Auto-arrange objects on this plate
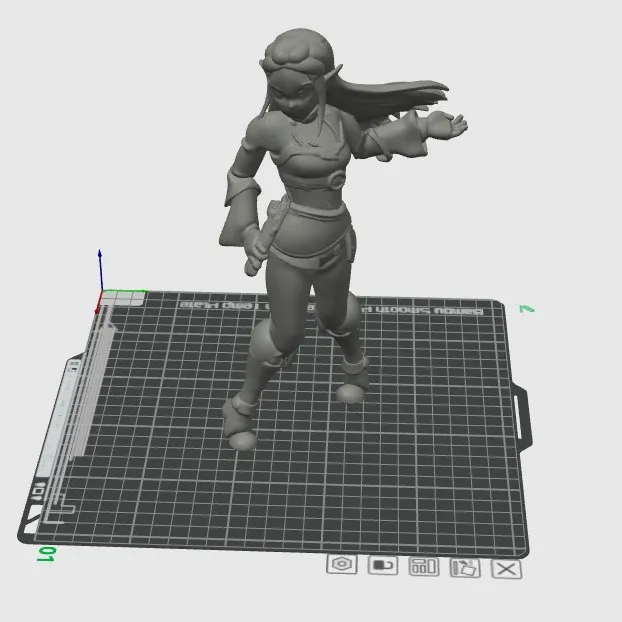 click(424, 566)
